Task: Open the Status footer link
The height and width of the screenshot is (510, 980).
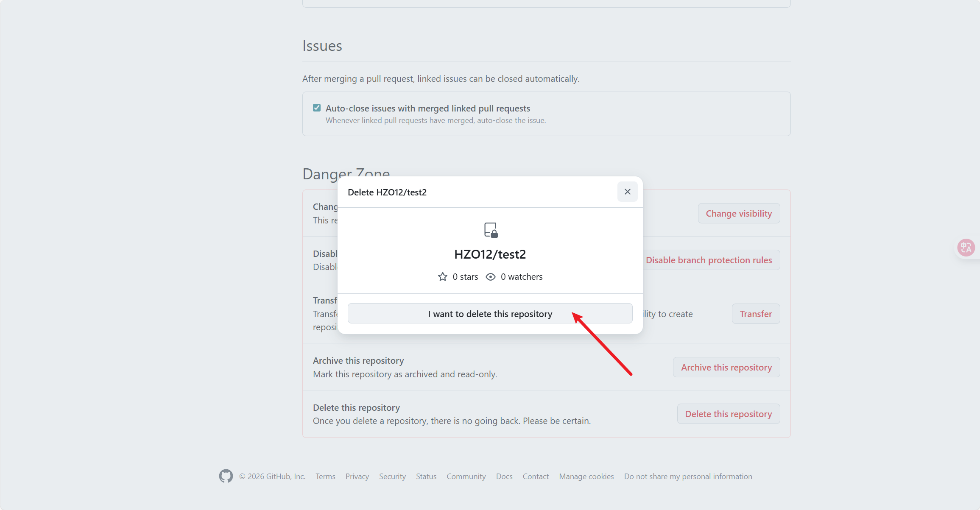Action: 426,476
